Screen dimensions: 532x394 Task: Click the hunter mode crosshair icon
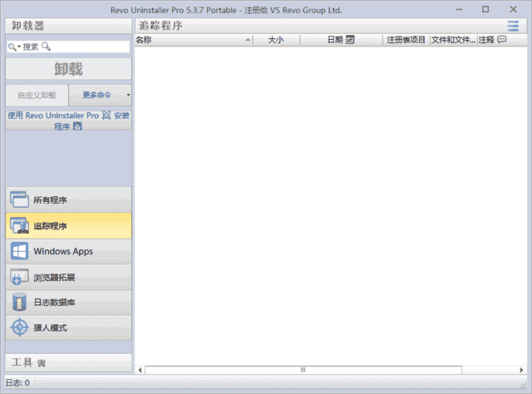[19, 328]
